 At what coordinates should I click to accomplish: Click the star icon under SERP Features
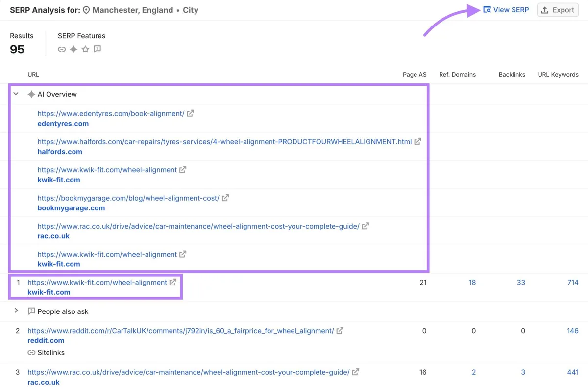point(85,49)
